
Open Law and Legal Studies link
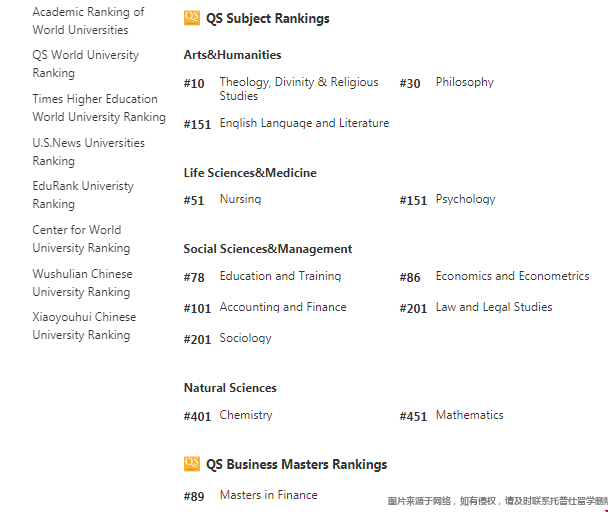pos(494,307)
